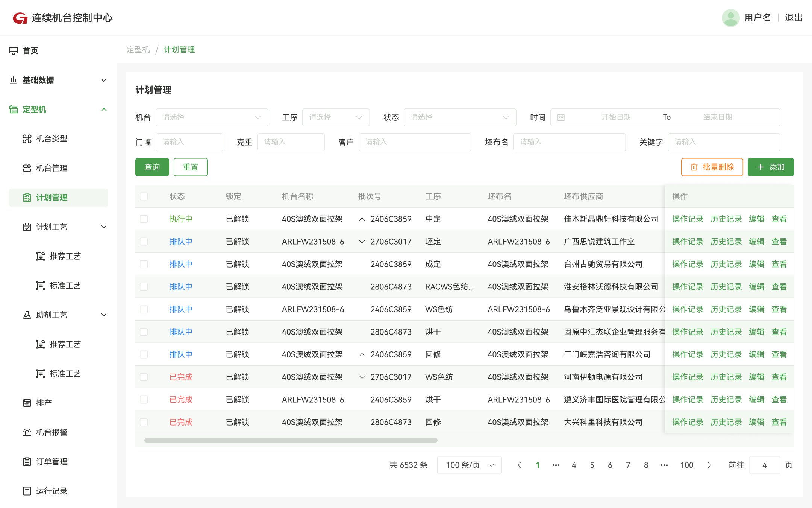812x508 pixels.
Task: Check the row for 河南伊顿电源有限公司
Action: point(144,377)
